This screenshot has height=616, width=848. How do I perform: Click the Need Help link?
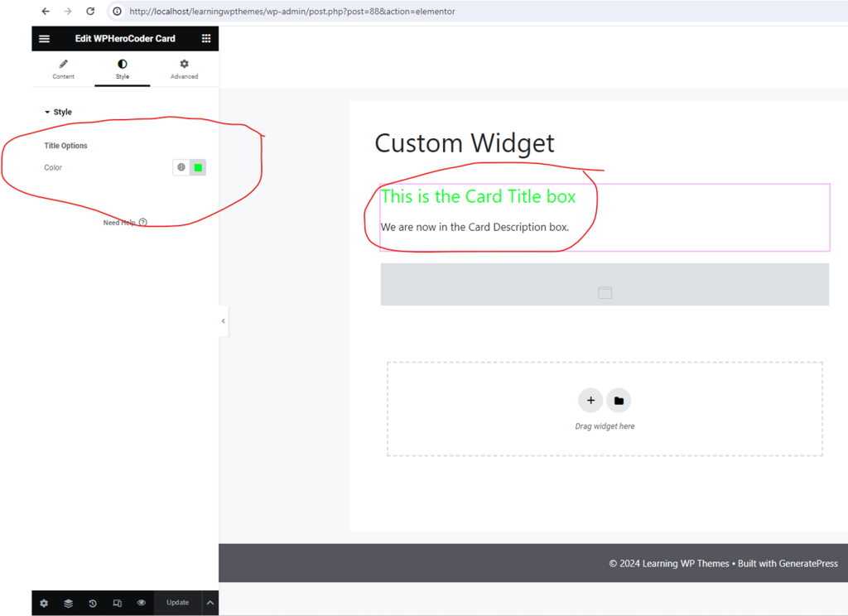point(124,223)
